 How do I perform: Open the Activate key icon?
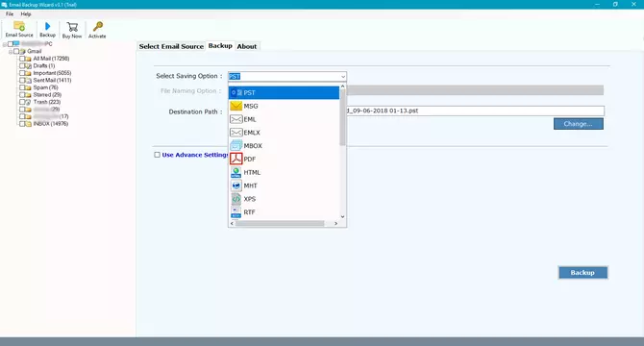[97, 27]
